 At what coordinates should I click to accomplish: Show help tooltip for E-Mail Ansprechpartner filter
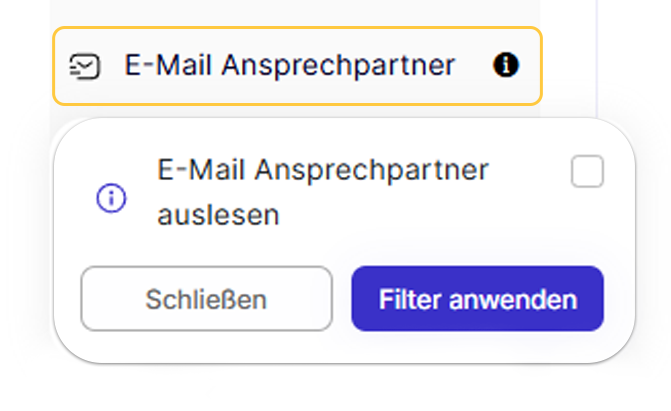point(506,66)
